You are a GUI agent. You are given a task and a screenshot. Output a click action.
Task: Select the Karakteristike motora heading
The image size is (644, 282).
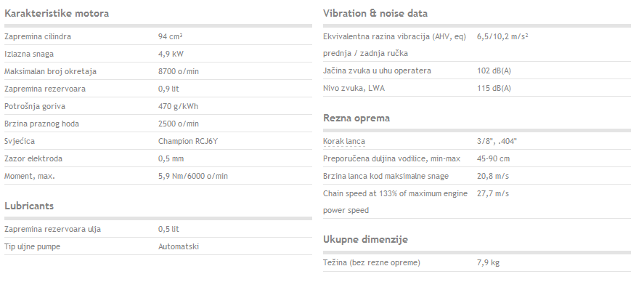coord(57,13)
